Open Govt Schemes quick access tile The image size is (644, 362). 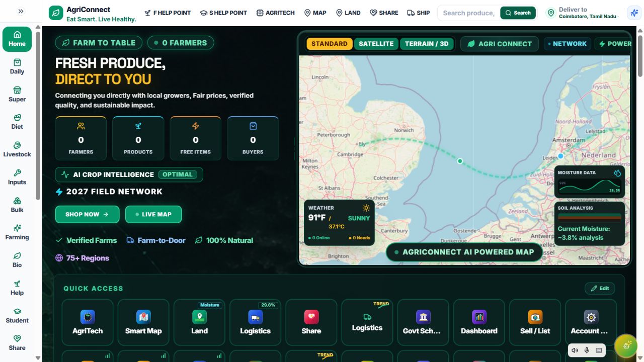click(423, 322)
